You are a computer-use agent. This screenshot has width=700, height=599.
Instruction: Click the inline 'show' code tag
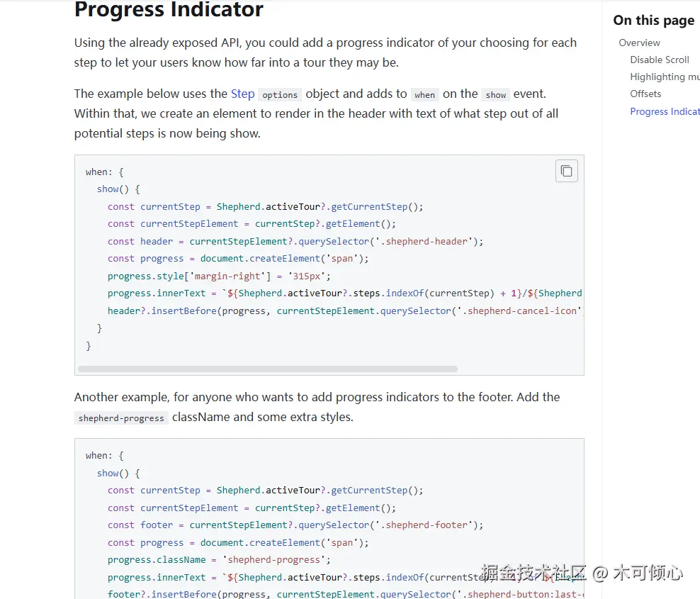pyautogui.click(x=496, y=95)
